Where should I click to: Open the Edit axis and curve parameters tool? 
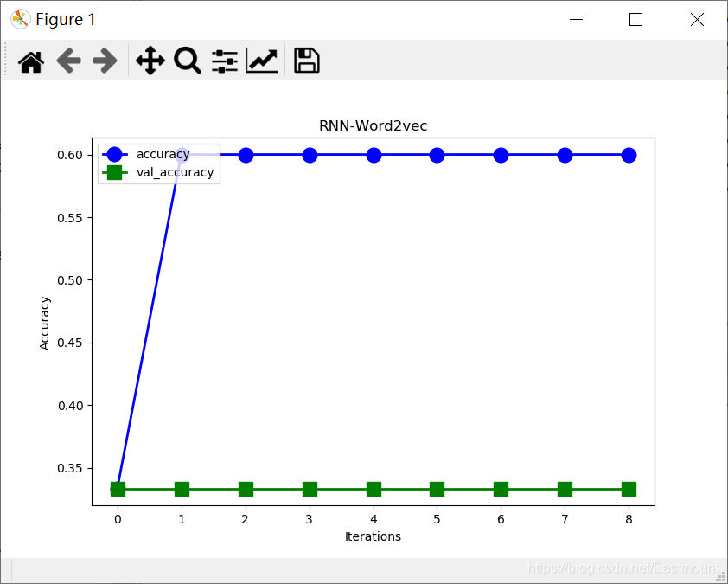coord(262,61)
